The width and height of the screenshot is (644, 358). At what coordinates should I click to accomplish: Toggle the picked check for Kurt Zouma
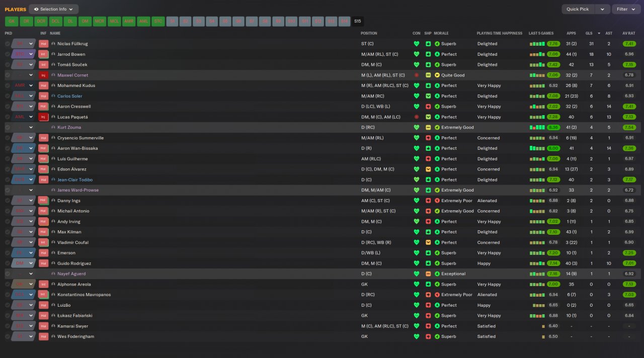coord(8,128)
